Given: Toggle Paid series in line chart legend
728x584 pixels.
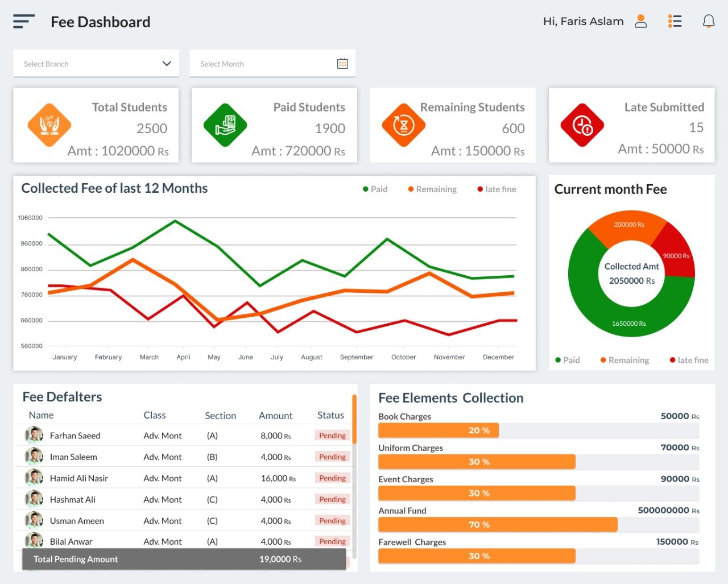Looking at the screenshot, I should (x=375, y=189).
